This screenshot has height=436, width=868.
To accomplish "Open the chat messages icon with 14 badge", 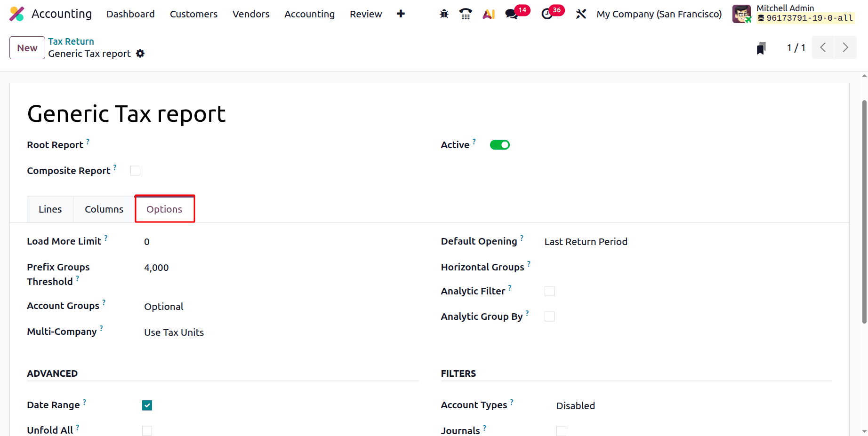I will 512,14.
